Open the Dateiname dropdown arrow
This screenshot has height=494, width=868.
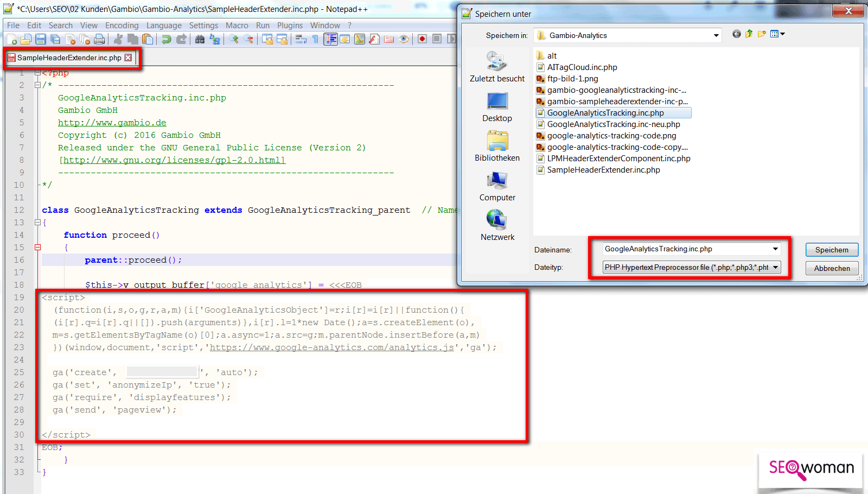pos(775,249)
